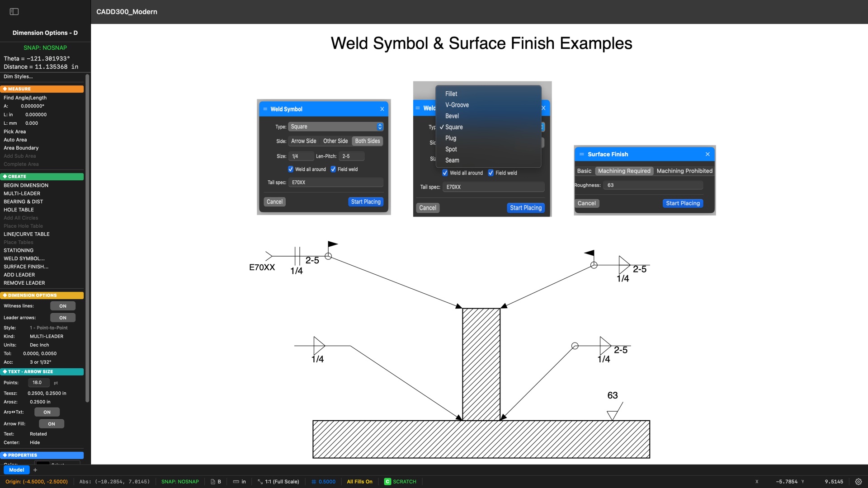Screen dimensions: 868x488
Task: Uncheck Weld all around in left dialog
Action: tap(291, 169)
